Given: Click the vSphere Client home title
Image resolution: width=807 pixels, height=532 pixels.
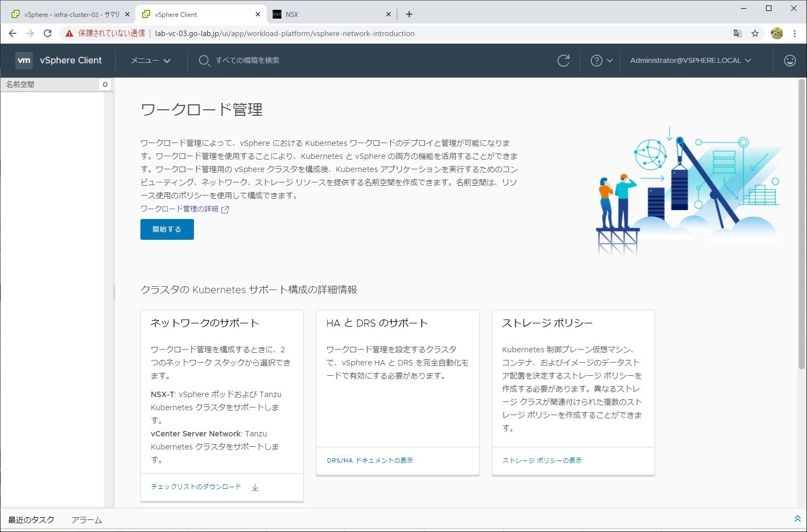Looking at the screenshot, I should pos(71,61).
